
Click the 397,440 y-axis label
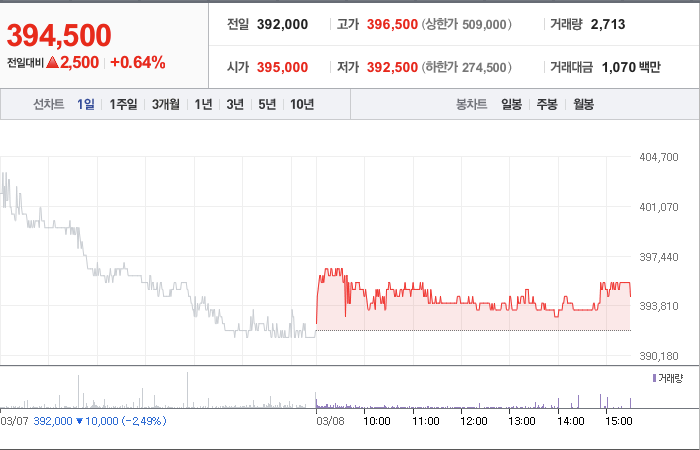click(659, 257)
